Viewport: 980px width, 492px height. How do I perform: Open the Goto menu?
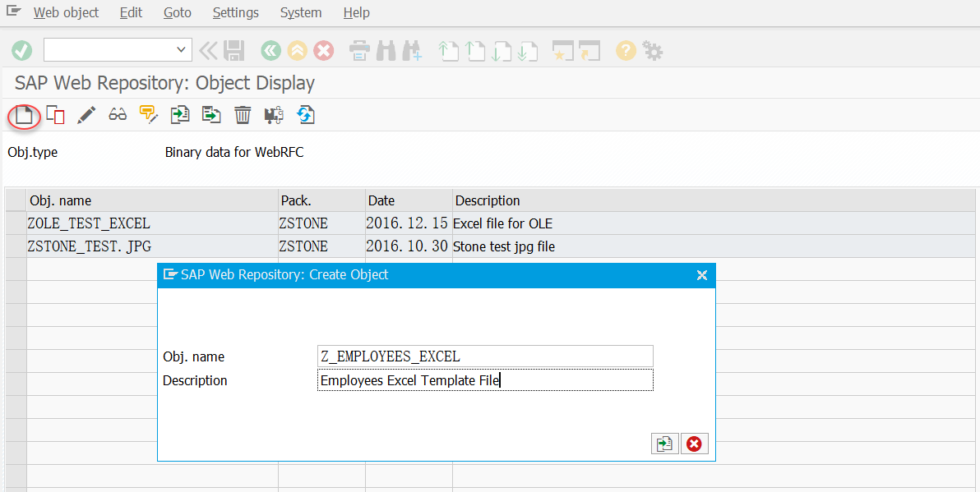177,12
